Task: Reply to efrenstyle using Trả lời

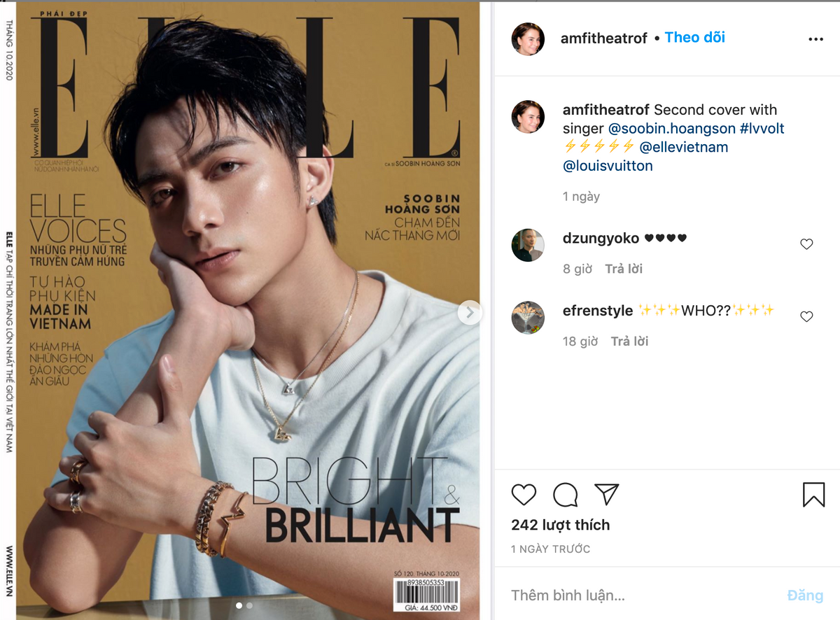Action: [x=630, y=341]
